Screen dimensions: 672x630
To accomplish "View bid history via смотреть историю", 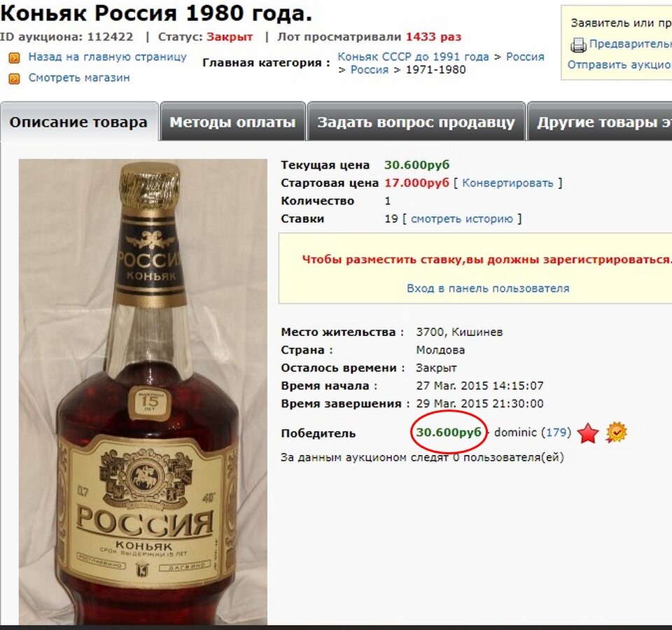I will tap(461, 218).
